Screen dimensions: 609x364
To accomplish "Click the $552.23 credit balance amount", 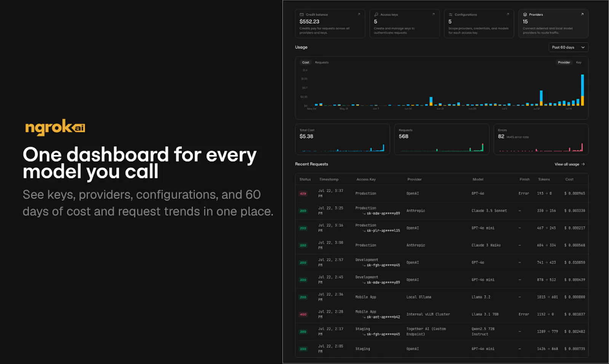I will [309, 22].
